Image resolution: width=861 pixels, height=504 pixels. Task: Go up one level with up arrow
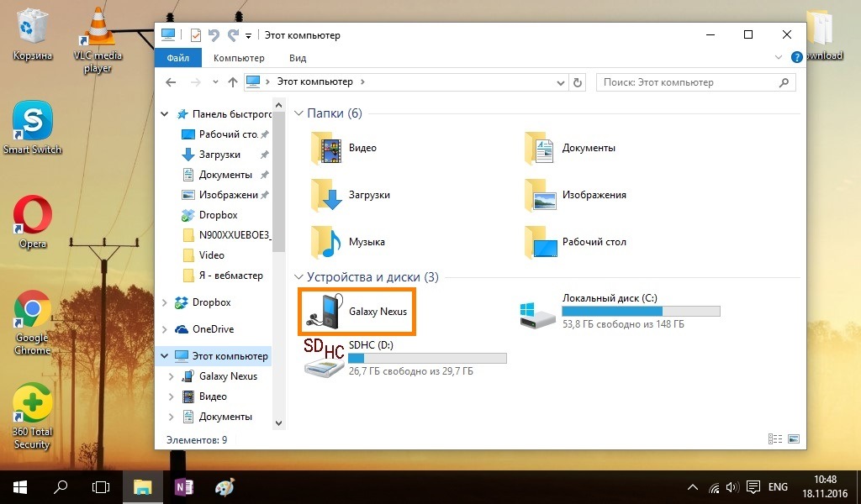[233, 82]
